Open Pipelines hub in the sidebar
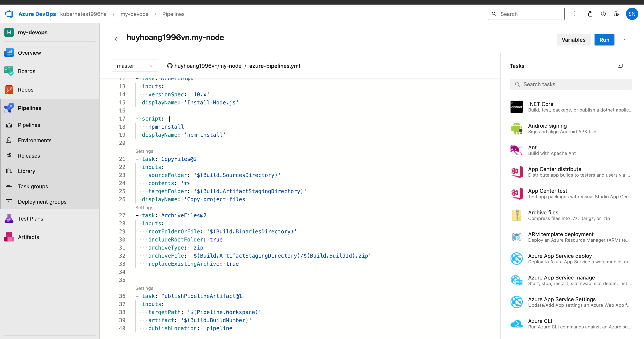Viewport: 644px width, 339px height. pyautogui.click(x=50, y=108)
